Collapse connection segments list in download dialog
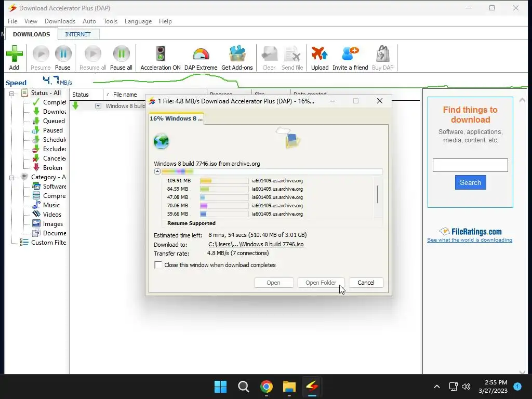532x399 pixels. pyautogui.click(x=157, y=171)
